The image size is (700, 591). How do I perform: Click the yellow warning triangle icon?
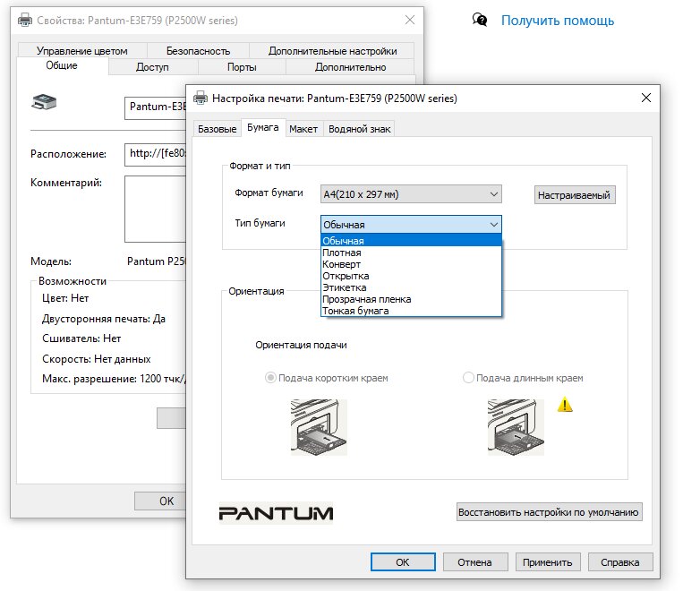pyautogui.click(x=565, y=404)
